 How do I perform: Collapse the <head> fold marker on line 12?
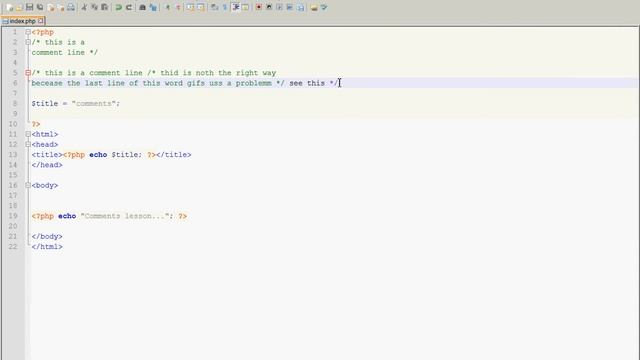pos(28,144)
